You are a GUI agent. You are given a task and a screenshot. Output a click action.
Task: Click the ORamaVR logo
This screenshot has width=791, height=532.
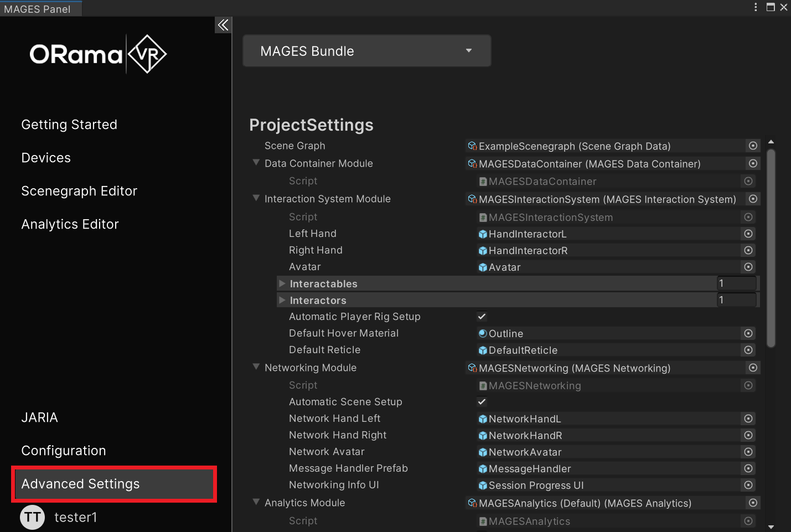pyautogui.click(x=98, y=54)
